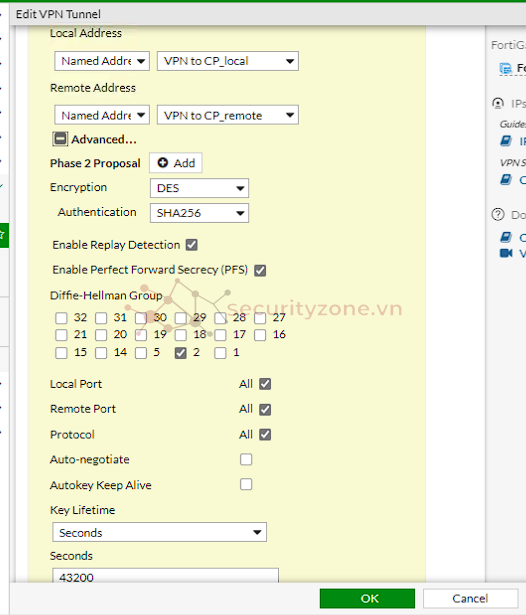Select VPN to CP_remote address dropdown
This screenshot has height=615, width=526.
[228, 115]
